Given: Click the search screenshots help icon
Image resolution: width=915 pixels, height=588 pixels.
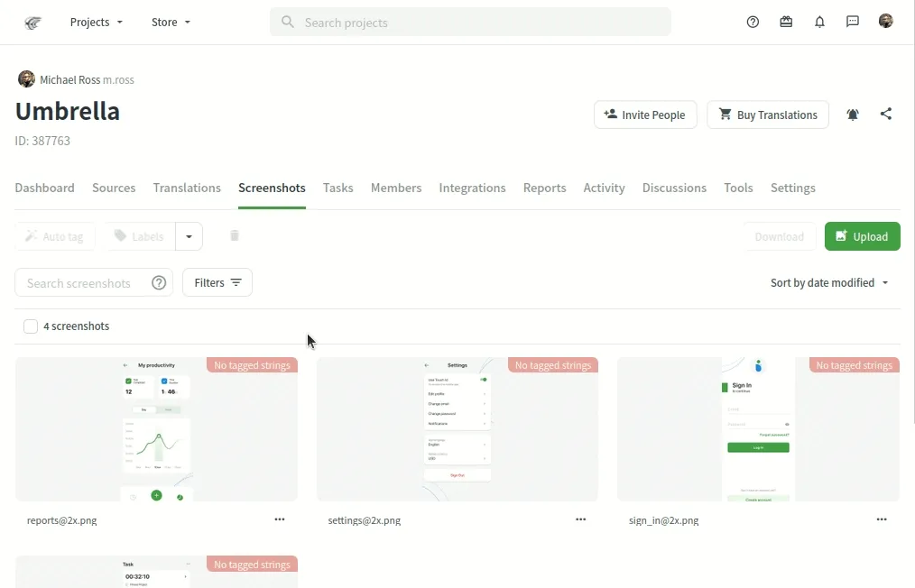Looking at the screenshot, I should [159, 283].
